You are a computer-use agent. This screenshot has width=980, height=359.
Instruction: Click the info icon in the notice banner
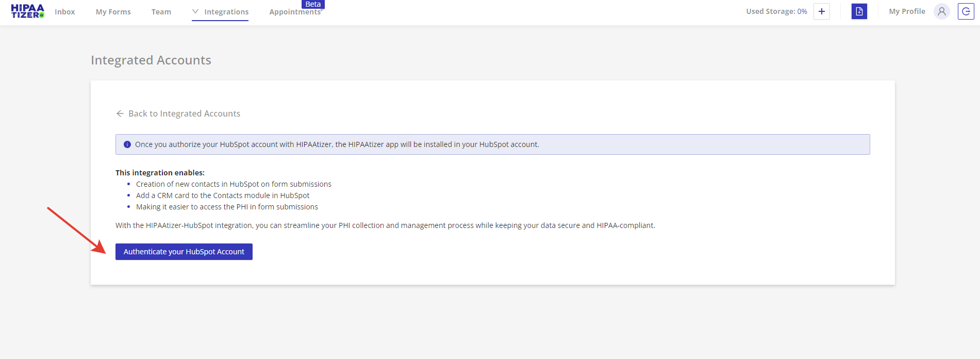[x=127, y=144]
